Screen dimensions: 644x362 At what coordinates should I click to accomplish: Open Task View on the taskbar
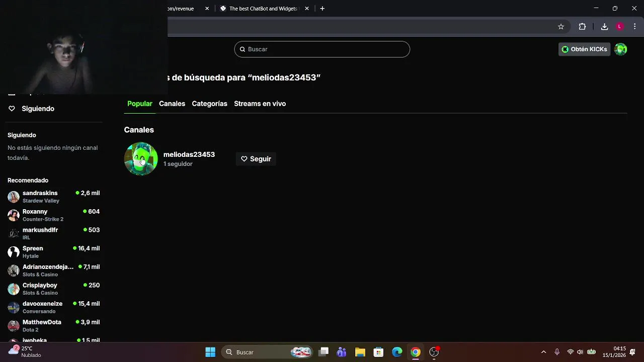324,352
